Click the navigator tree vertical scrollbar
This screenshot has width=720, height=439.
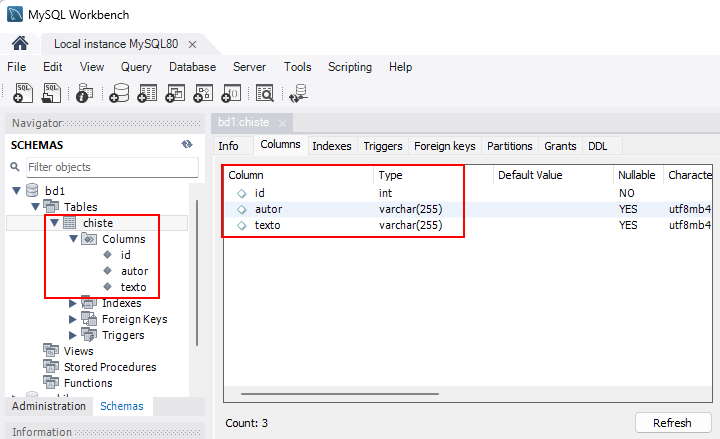(x=197, y=273)
